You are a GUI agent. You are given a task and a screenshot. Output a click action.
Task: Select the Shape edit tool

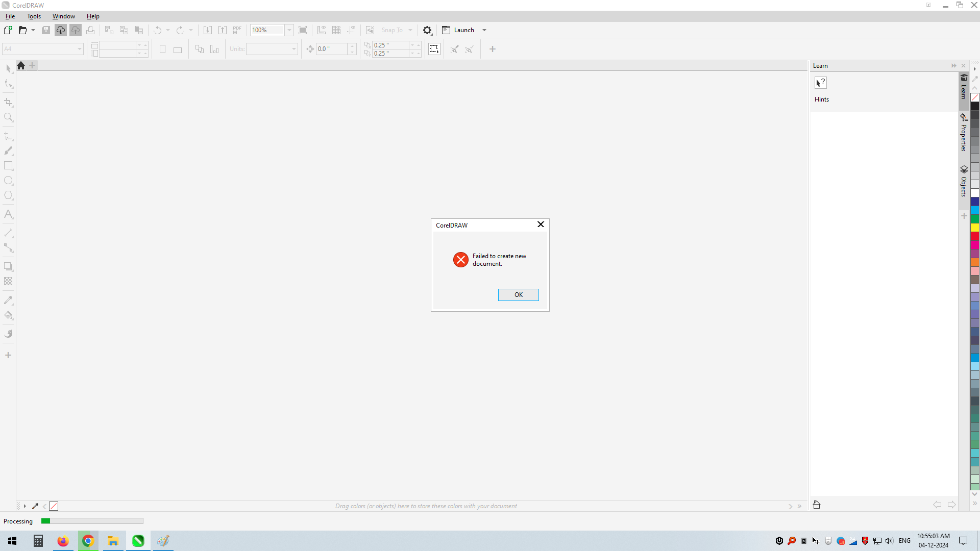[9, 84]
